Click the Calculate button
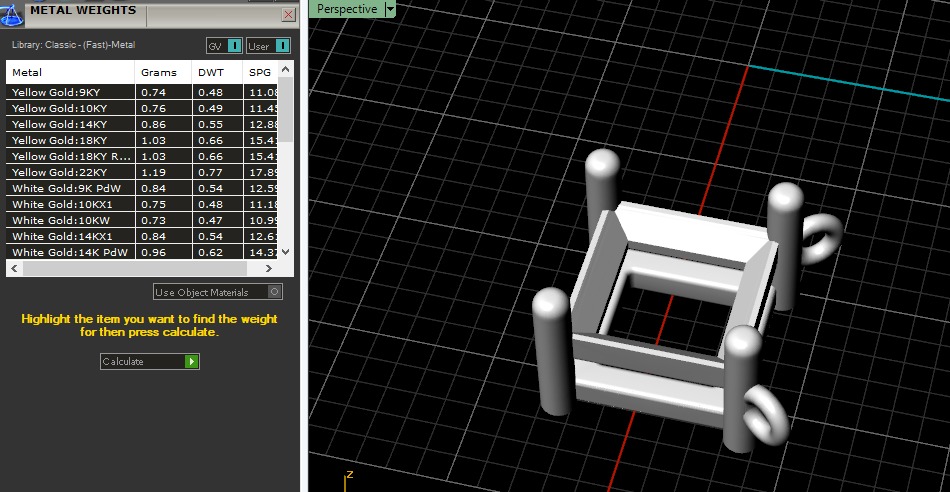The width and height of the screenshot is (950, 492). click(150, 362)
